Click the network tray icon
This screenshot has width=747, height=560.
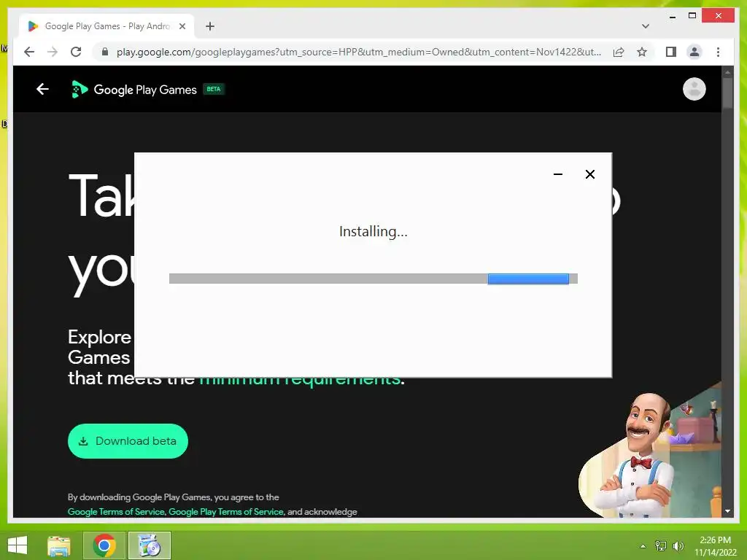661,546
